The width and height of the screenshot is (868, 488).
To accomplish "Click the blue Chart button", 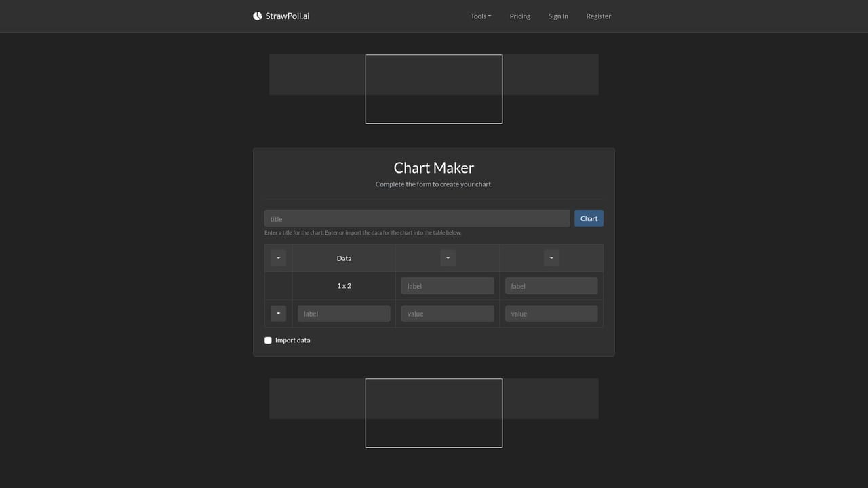I will click(x=589, y=218).
